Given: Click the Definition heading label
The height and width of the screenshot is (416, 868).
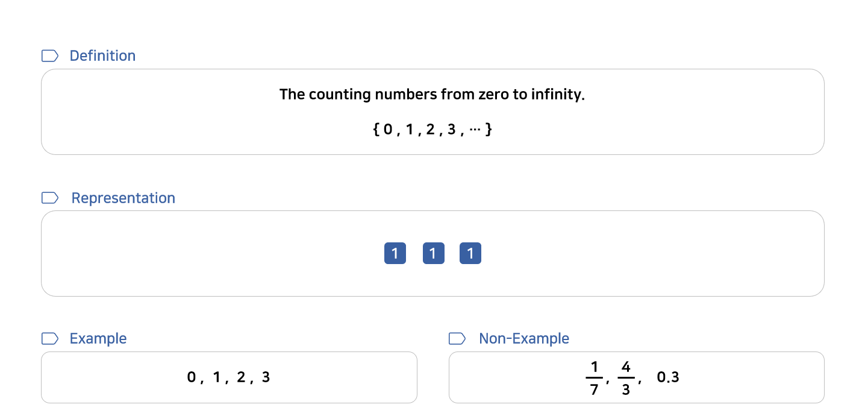Looking at the screenshot, I should click(x=102, y=56).
